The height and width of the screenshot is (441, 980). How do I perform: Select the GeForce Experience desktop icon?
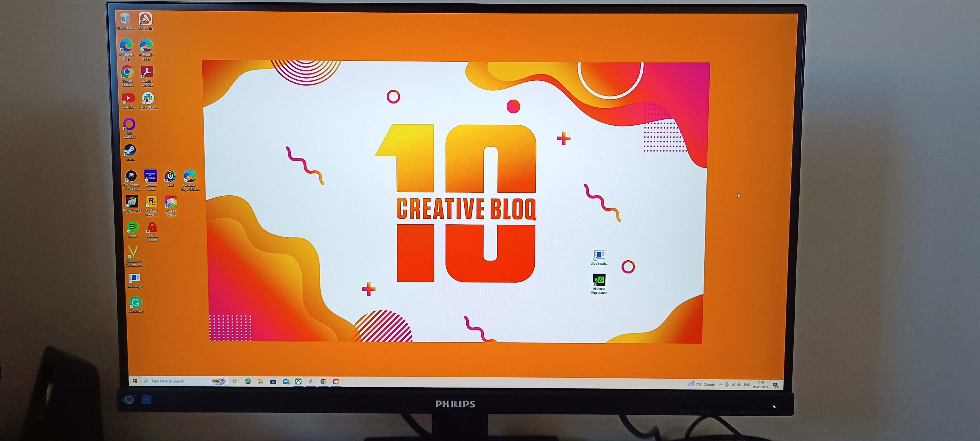tap(599, 284)
